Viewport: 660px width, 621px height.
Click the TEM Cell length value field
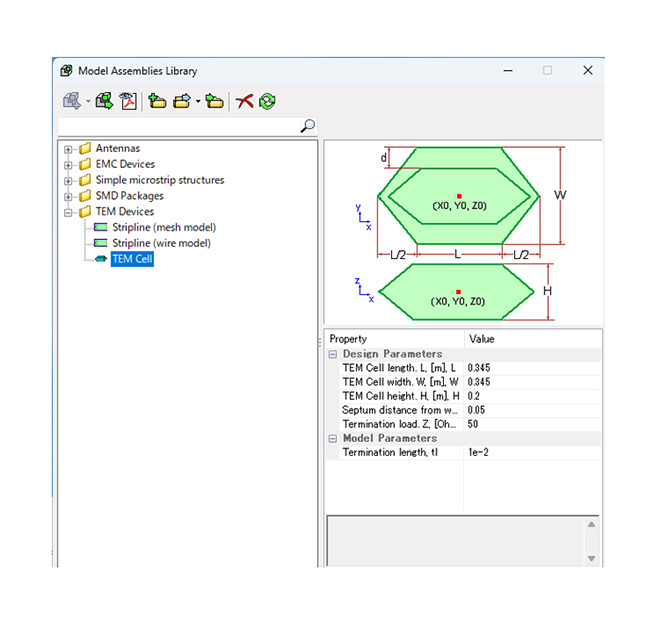click(x=530, y=368)
